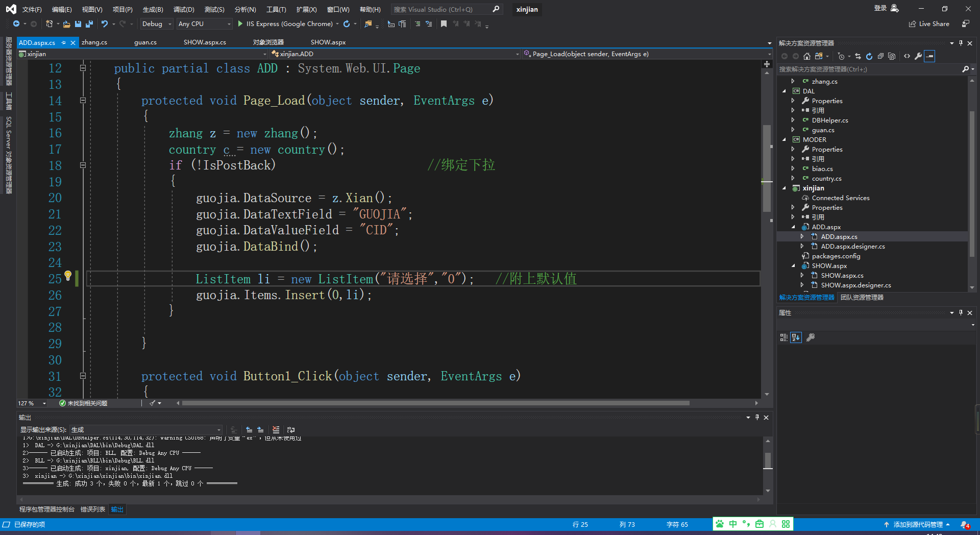Open the 工具(T) menu
The height and width of the screenshot is (535, 980).
point(276,10)
